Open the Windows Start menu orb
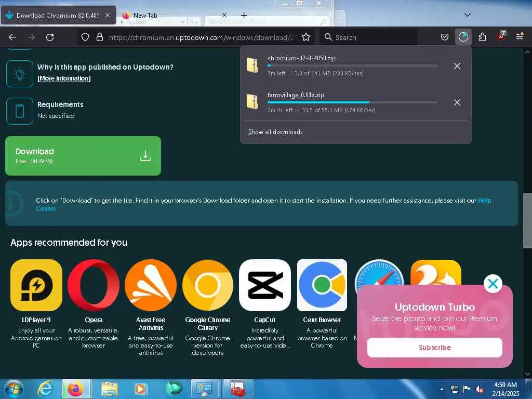Viewport: 532px width, 399px height. click(x=14, y=389)
